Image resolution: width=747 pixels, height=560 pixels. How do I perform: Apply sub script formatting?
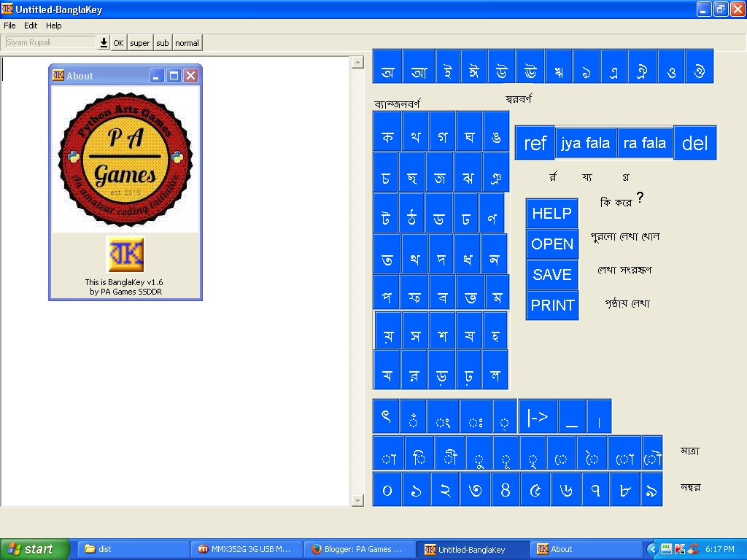[x=163, y=43]
